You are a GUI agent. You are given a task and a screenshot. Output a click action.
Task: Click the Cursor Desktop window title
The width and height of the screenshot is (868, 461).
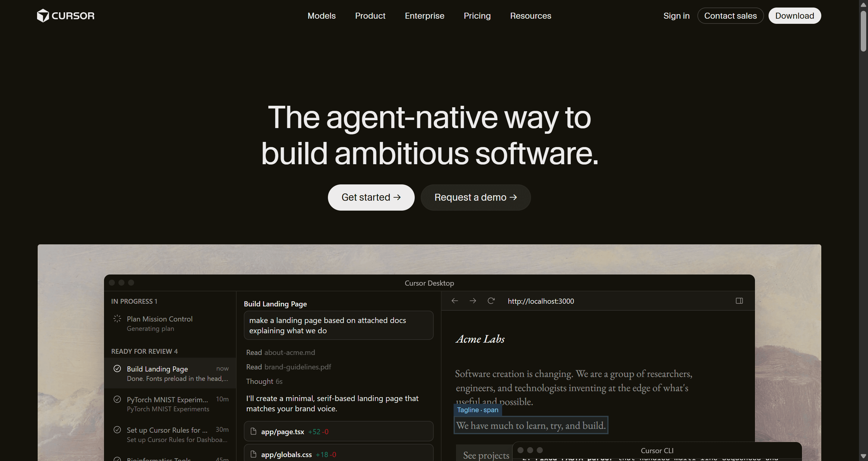[x=429, y=283]
